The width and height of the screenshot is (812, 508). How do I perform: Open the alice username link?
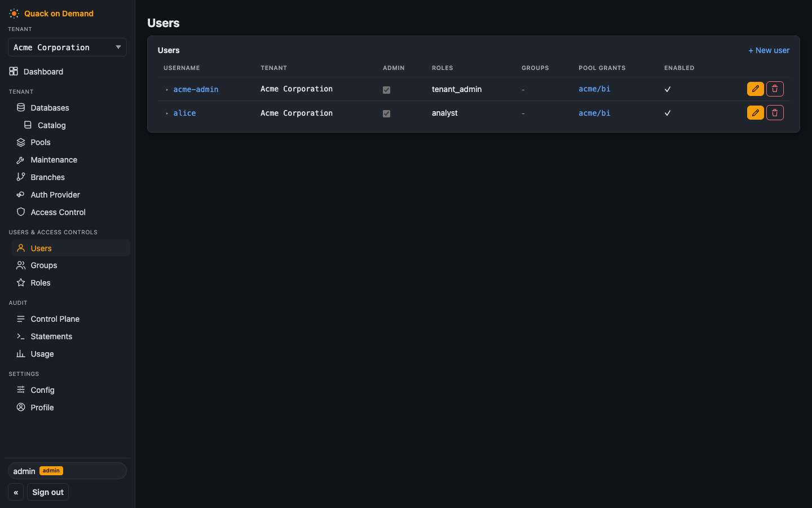pyautogui.click(x=184, y=113)
